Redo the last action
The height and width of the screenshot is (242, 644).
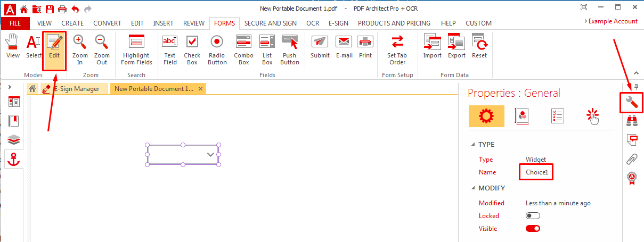pos(88,9)
